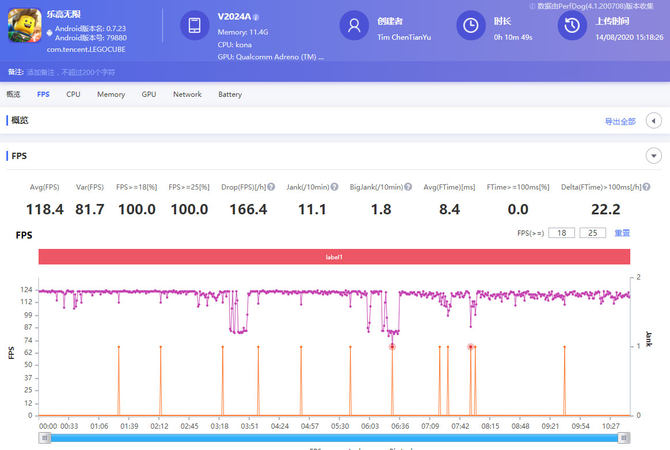Collapse the FPS section with arrow button
Viewport: 670px width, 450px height.
(x=654, y=156)
